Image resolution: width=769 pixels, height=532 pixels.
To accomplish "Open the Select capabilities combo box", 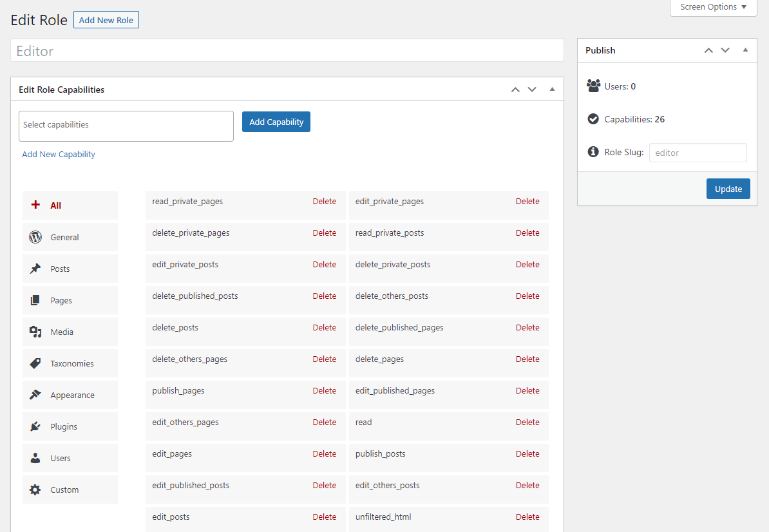I will point(126,126).
